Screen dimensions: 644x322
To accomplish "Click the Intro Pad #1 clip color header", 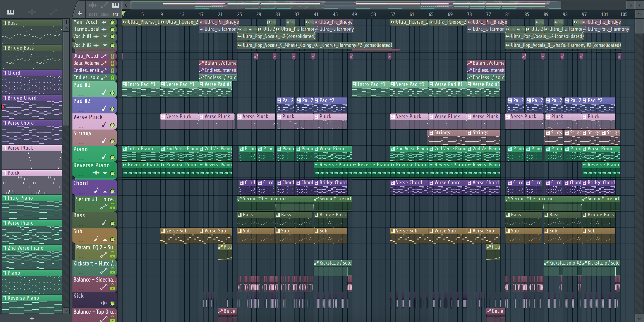I will [x=141, y=84].
